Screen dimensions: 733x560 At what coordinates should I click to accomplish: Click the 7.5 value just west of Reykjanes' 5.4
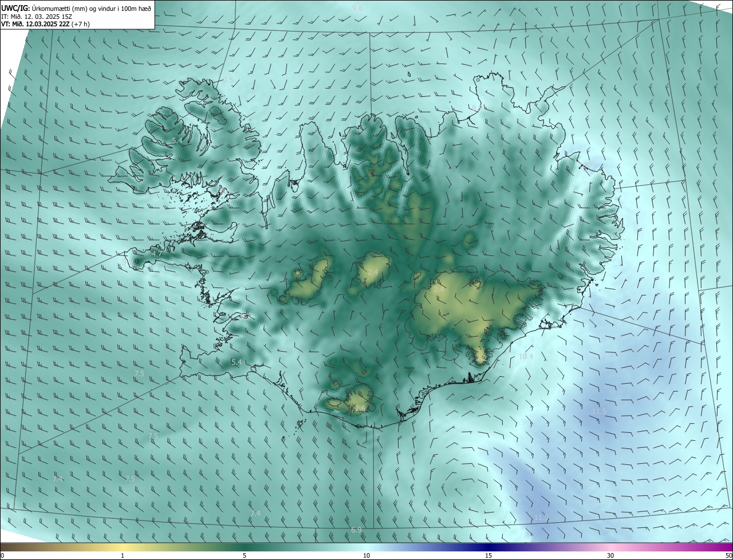pyautogui.click(x=139, y=374)
